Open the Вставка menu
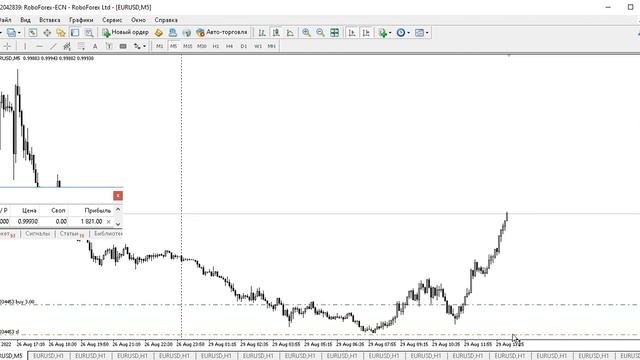This screenshot has width=640, height=360. 50,20
